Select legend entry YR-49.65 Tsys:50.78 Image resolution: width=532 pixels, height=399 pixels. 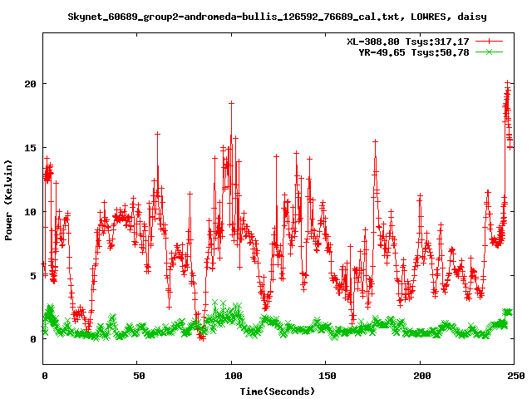tap(414, 52)
